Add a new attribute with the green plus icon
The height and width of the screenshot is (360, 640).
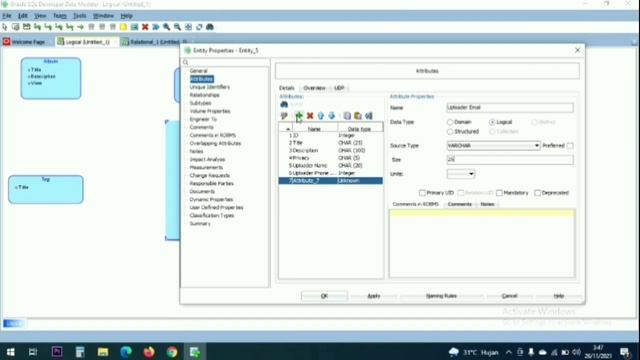pos(299,116)
